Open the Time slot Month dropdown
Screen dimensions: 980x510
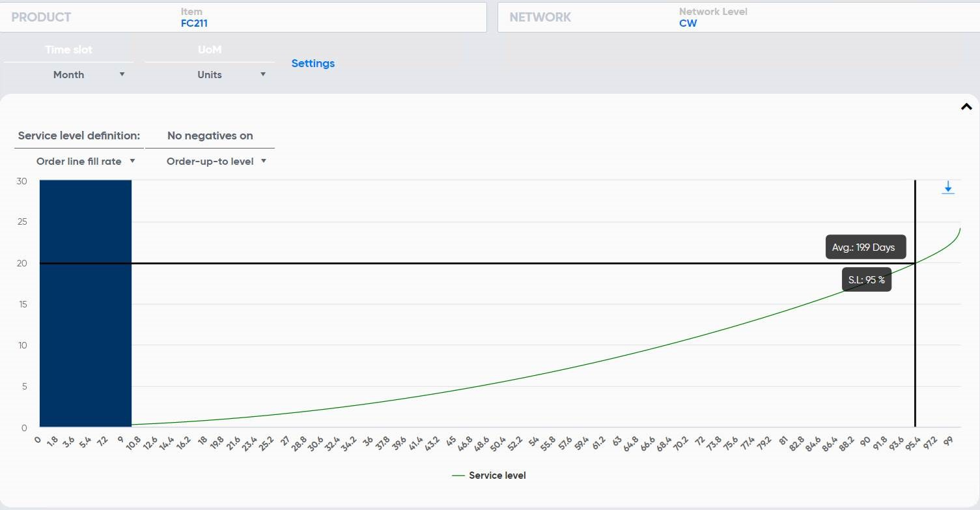(89, 75)
